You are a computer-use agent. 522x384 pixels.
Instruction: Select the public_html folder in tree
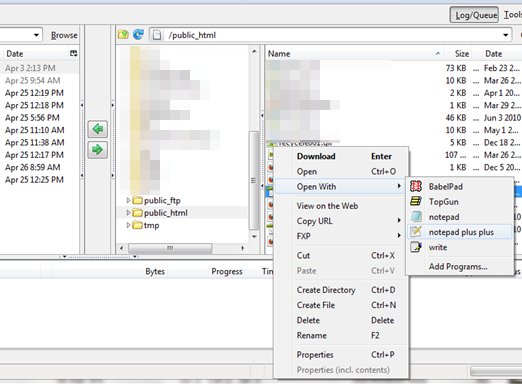[166, 213]
